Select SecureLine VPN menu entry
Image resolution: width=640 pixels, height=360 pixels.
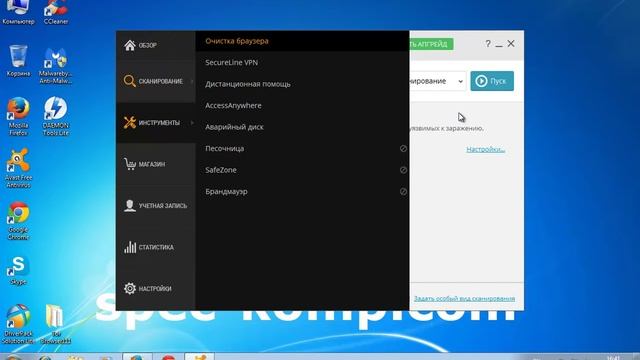(302, 62)
